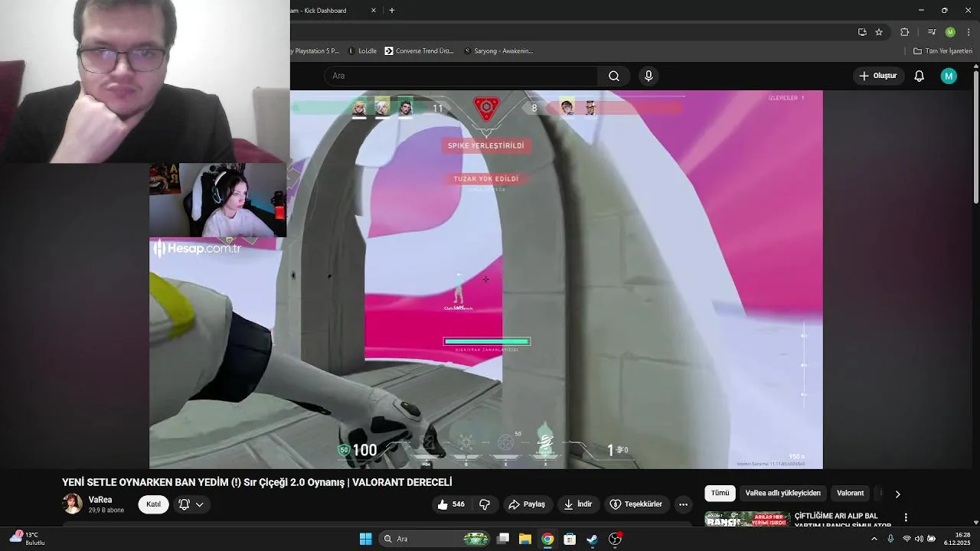
Task: Focus the YouTube Ara search field
Action: (461, 76)
